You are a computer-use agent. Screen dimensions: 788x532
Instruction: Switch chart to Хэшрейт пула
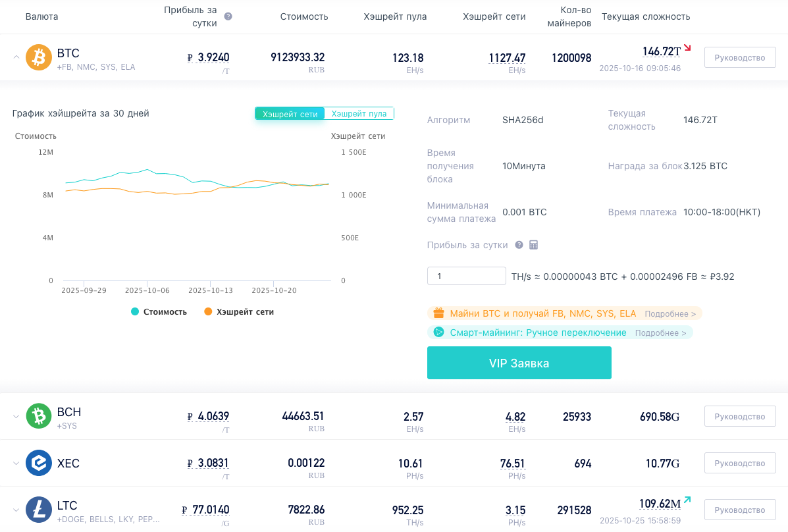[359, 114]
